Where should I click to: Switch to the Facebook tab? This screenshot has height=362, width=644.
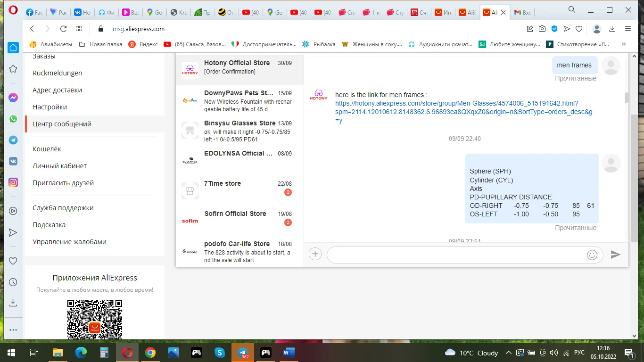click(x=35, y=13)
